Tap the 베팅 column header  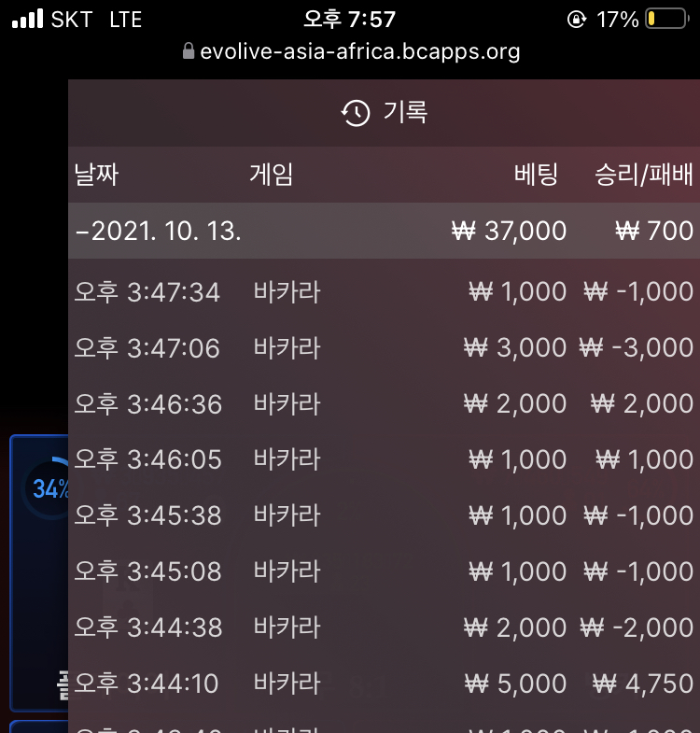click(x=536, y=175)
